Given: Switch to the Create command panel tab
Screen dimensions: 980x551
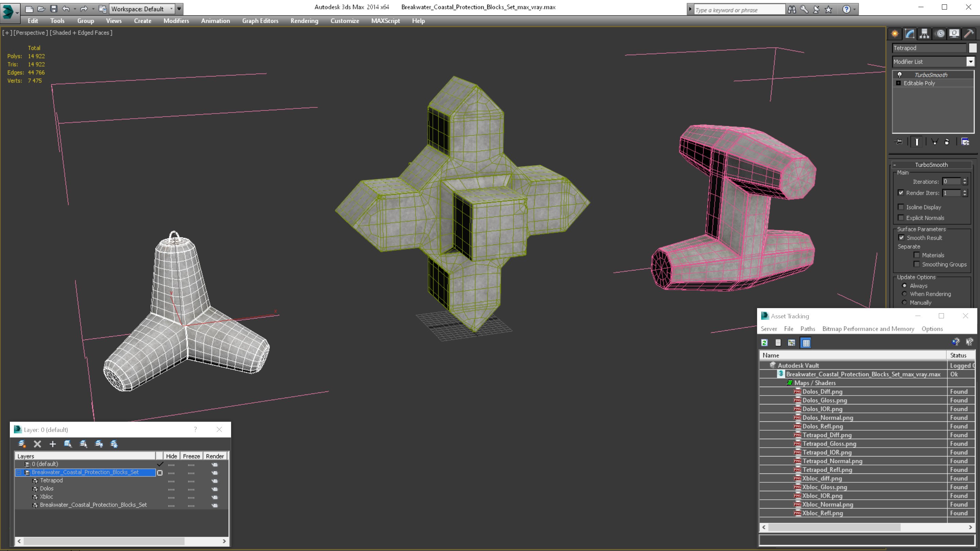Looking at the screenshot, I should click(x=895, y=34).
